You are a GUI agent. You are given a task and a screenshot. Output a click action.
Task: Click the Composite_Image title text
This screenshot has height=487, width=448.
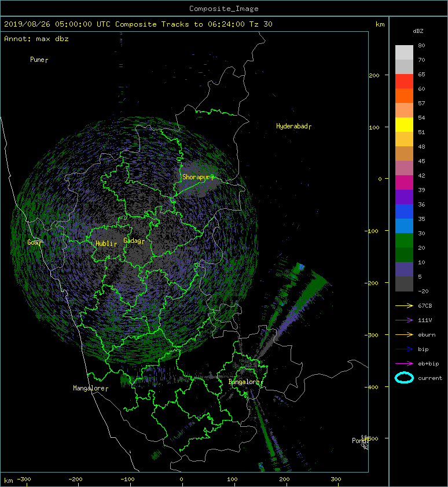[x=224, y=9]
